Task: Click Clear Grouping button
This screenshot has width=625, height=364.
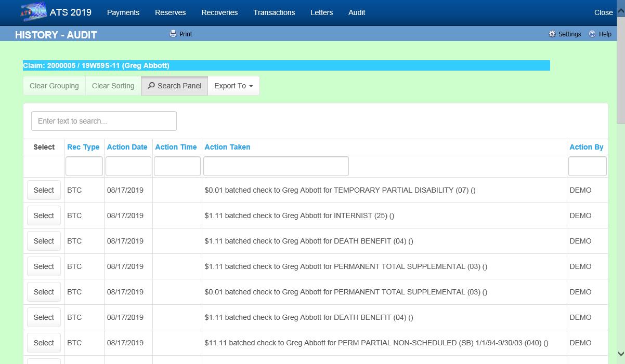Action: [x=54, y=86]
